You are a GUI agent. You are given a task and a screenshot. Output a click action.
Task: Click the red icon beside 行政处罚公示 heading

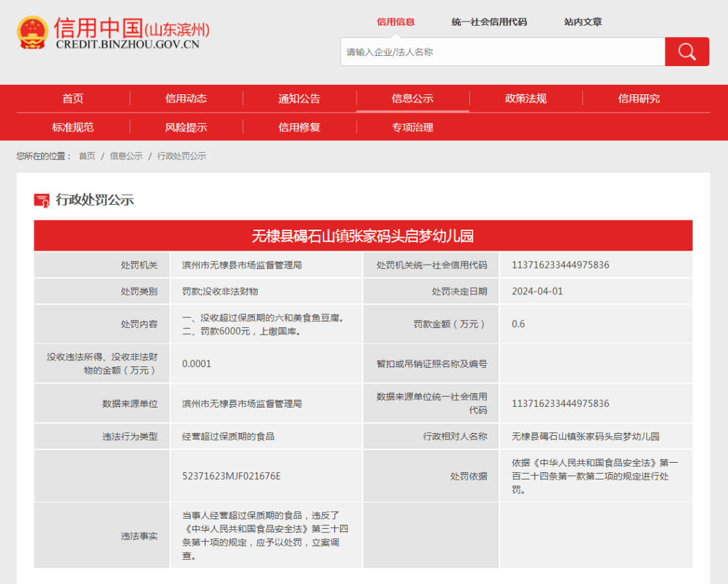42,199
